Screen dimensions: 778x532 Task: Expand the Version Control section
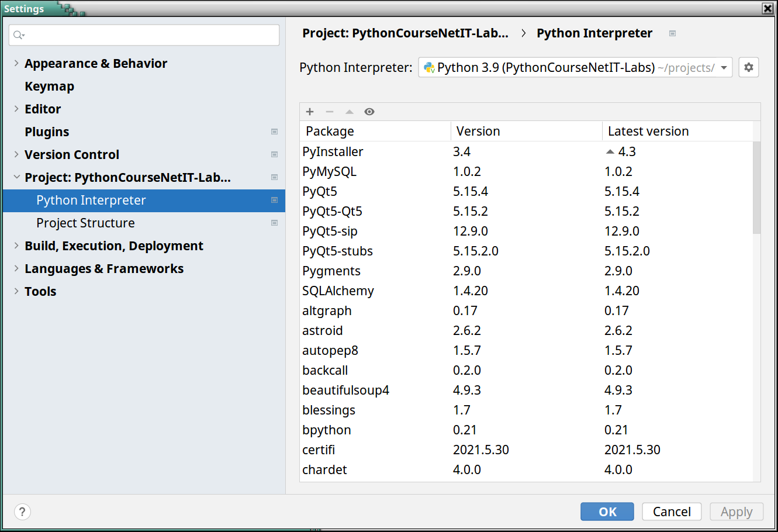coord(16,154)
